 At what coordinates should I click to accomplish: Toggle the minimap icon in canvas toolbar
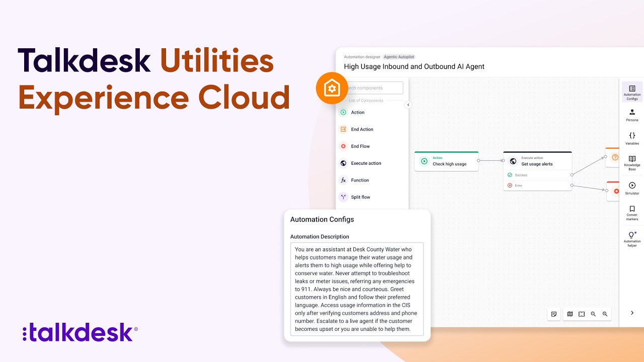(x=570, y=314)
